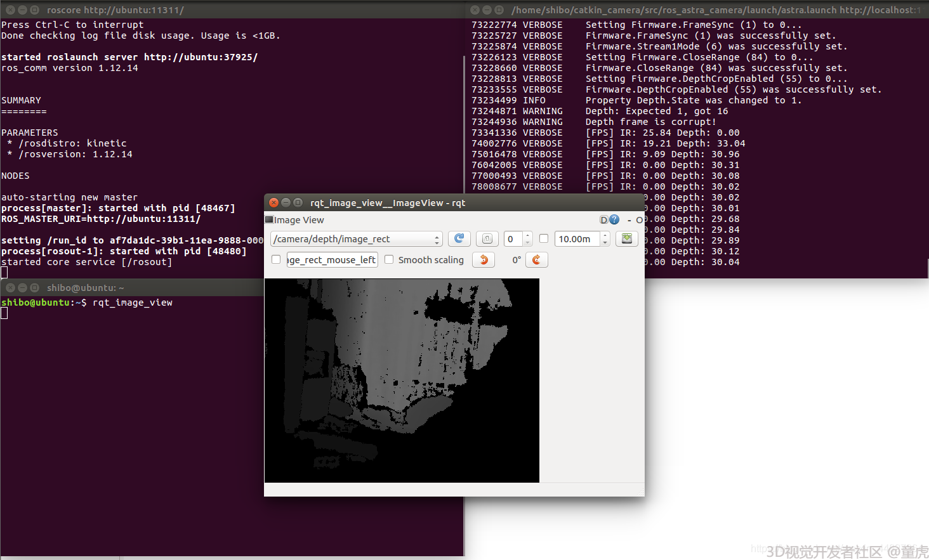Image resolution: width=929 pixels, height=560 pixels.
Task: Focus the shibo@ubuntu terminal title bar
Action: 132,287
